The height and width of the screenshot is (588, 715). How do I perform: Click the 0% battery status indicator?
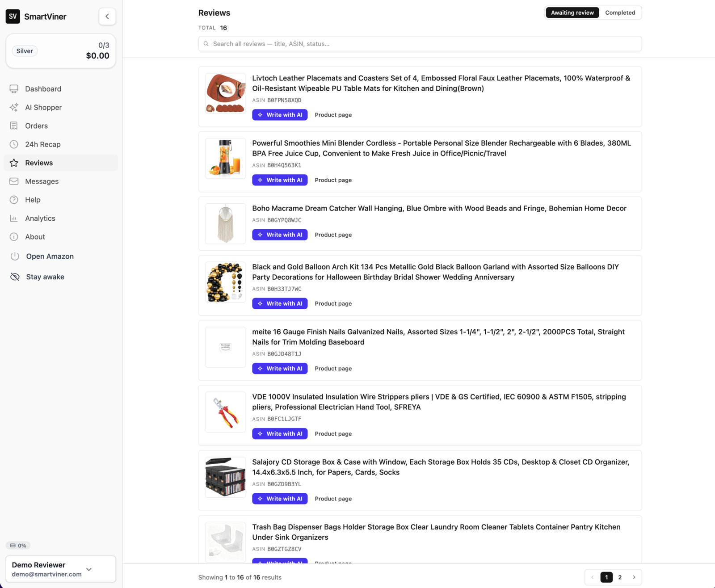coord(18,546)
